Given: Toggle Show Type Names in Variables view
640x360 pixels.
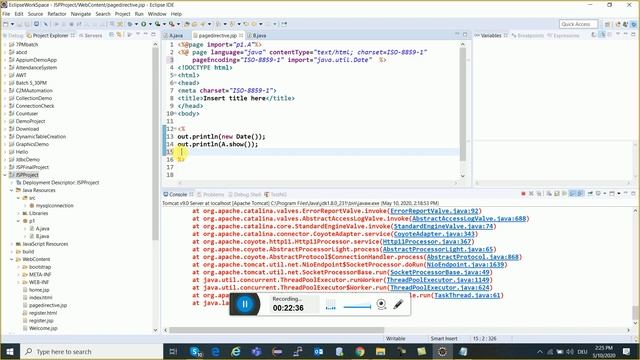Looking at the screenshot, I should tap(594, 35).
